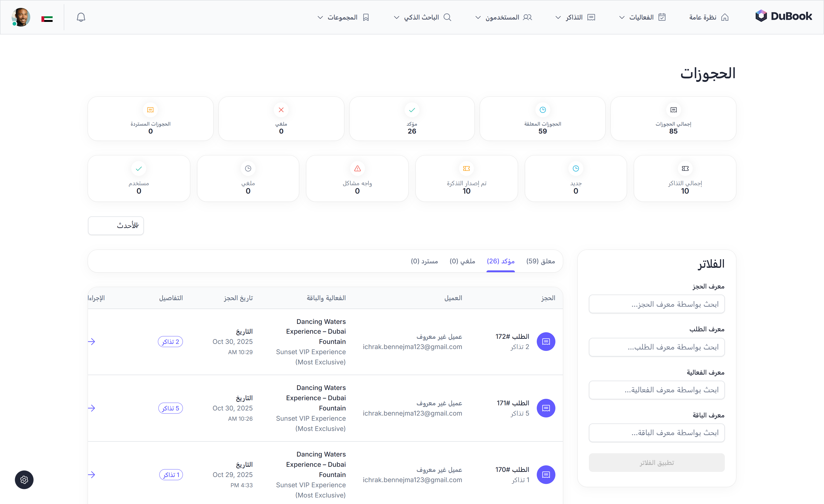This screenshot has width=824, height=504.
Task: Switch to the معلق (59) pending tab
Action: coord(540,261)
